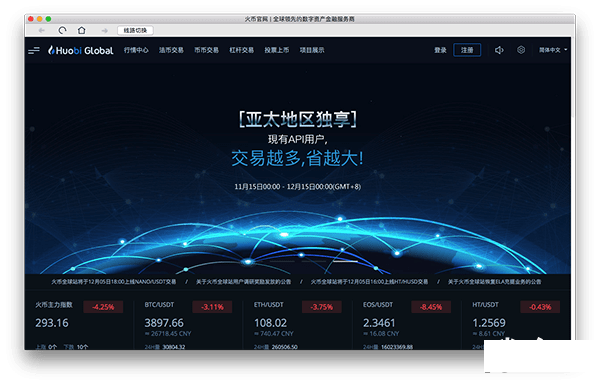Select the 投票上币 navigation item
The height and width of the screenshot is (385, 600).
[277, 50]
